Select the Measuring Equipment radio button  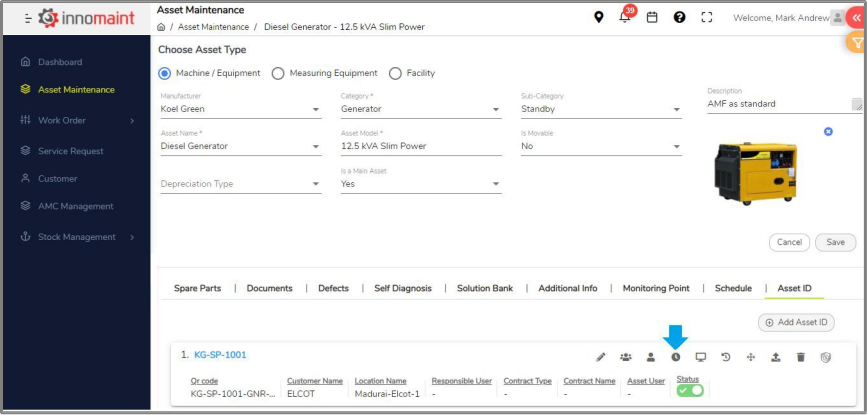(279, 73)
